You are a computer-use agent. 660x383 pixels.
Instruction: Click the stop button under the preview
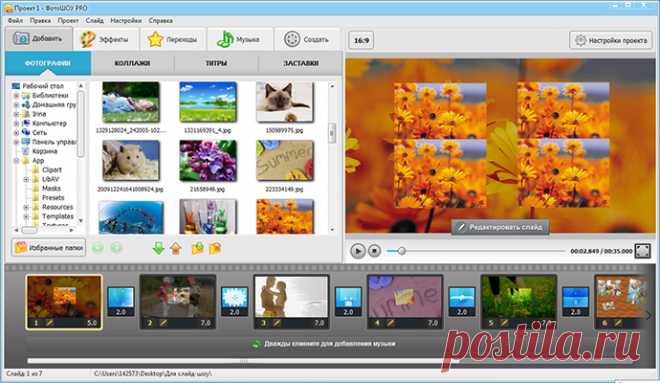[374, 251]
